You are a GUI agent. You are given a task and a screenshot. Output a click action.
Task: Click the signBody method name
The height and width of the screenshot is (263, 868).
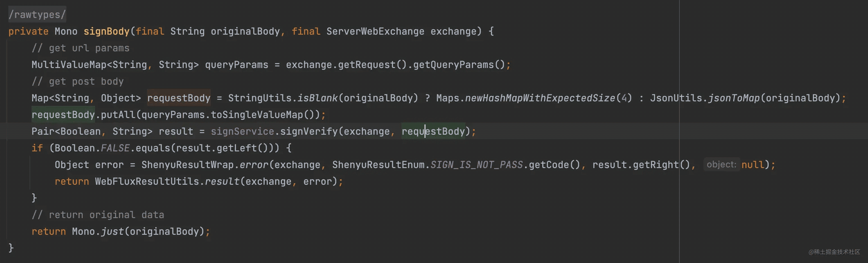coord(106,31)
